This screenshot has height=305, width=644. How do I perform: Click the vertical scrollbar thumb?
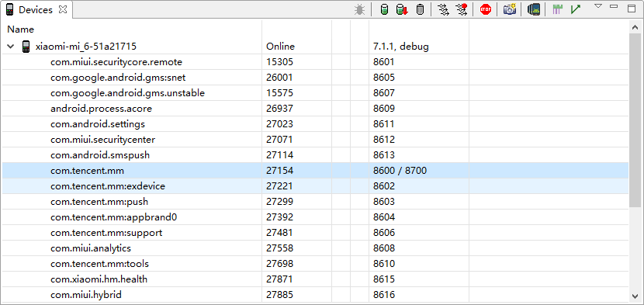point(635,120)
